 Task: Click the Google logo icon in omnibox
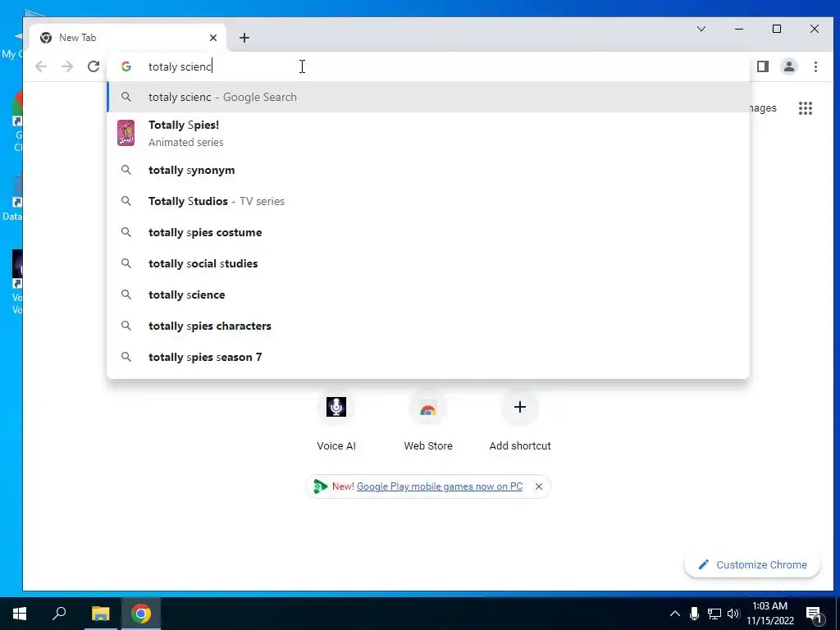tap(126, 66)
